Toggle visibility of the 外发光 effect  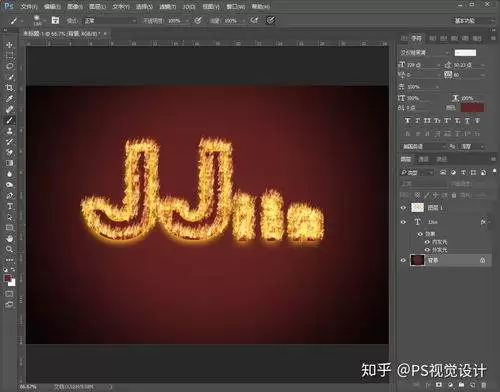click(x=427, y=250)
